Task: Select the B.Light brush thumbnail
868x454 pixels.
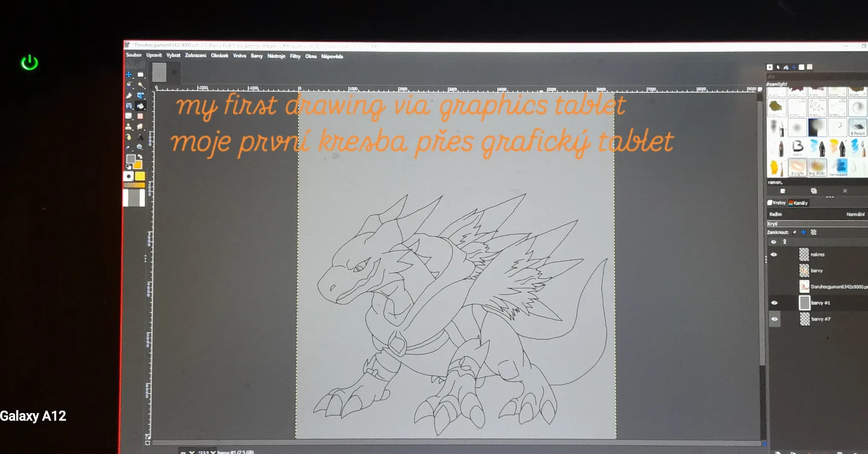Action: [x=797, y=167]
